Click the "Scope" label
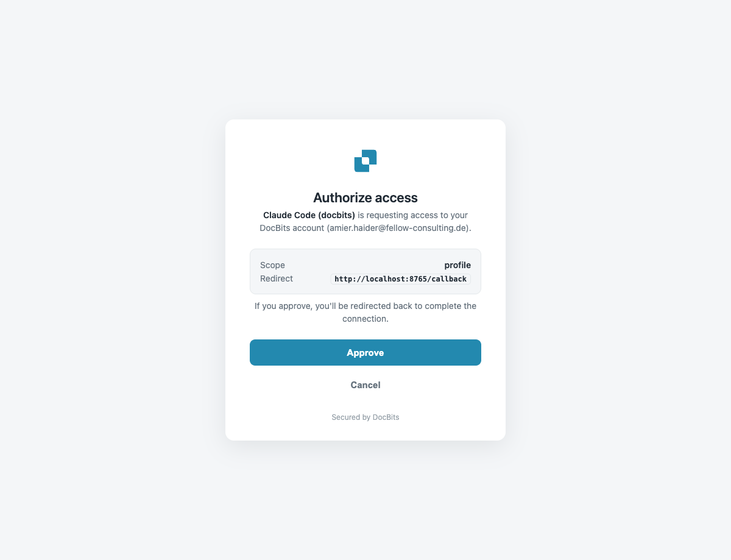The height and width of the screenshot is (560, 731). tap(272, 265)
